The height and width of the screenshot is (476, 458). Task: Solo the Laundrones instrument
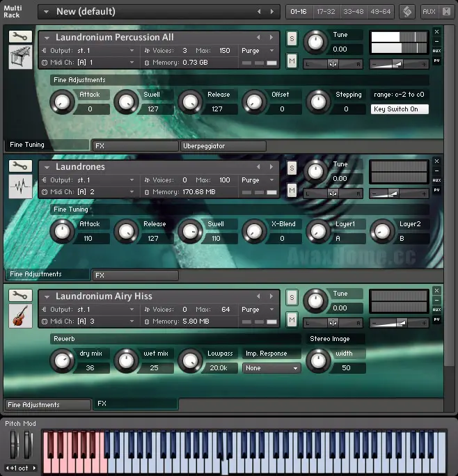(x=292, y=168)
